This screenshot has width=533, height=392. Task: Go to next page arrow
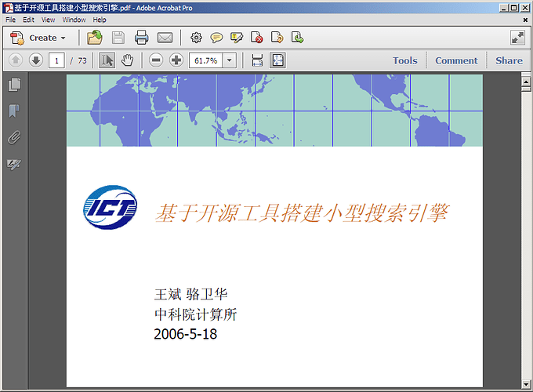coord(36,60)
